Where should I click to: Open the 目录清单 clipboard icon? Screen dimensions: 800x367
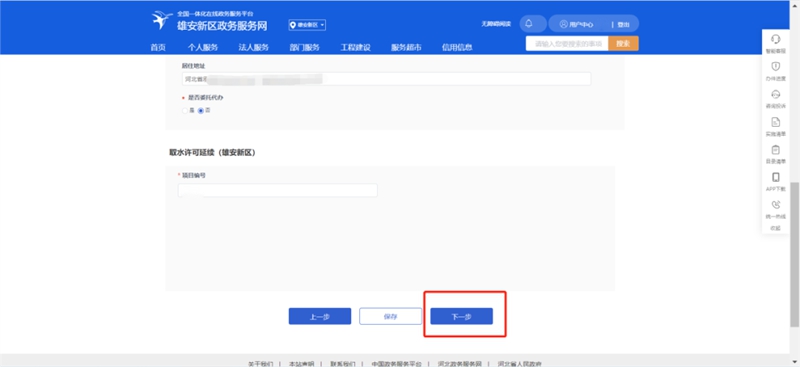(776, 150)
